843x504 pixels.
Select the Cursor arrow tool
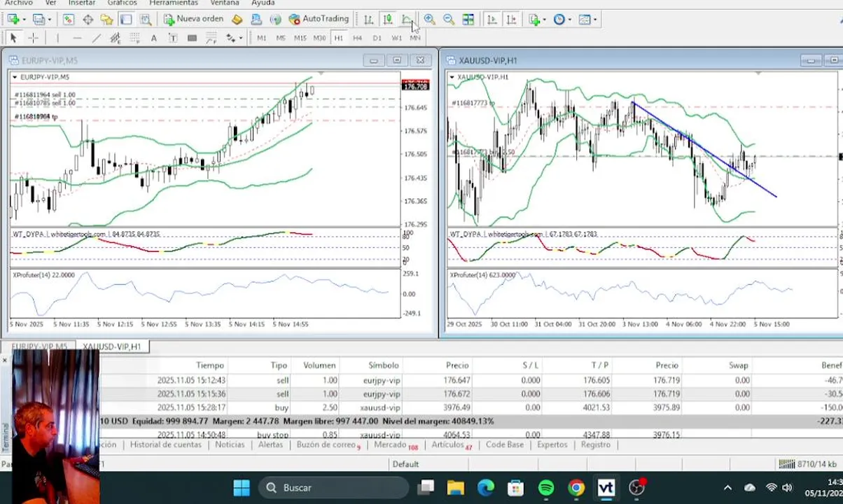pyautogui.click(x=13, y=38)
